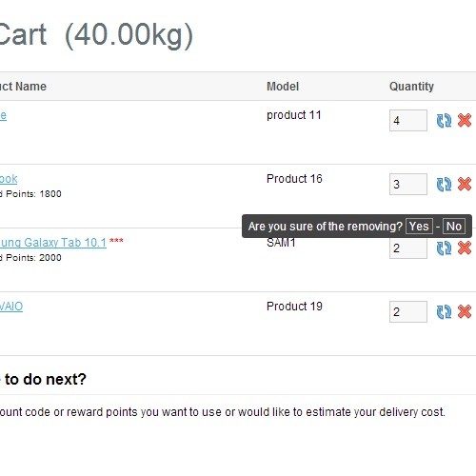This screenshot has width=476, height=476.
Task: Remove product 11 using red X
Action: [465, 120]
